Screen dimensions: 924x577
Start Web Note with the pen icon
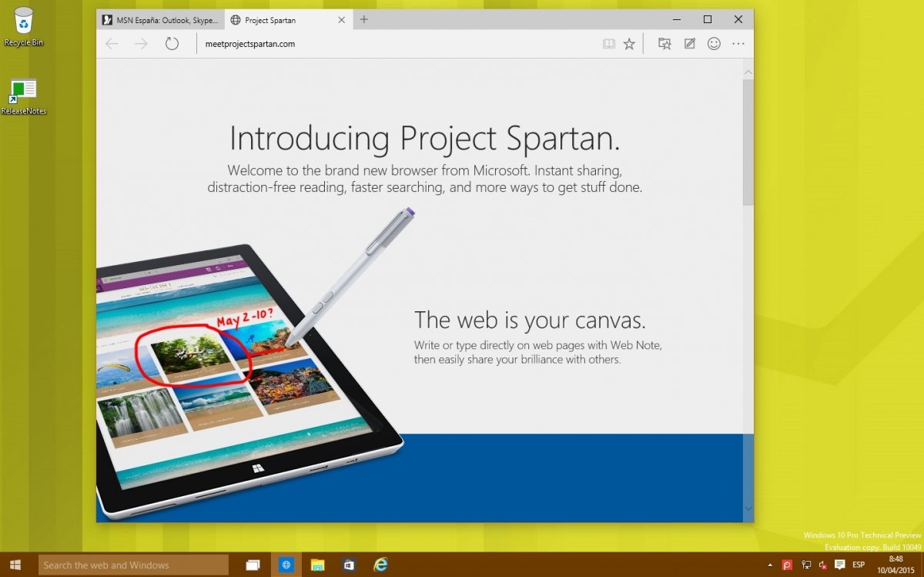(x=690, y=44)
